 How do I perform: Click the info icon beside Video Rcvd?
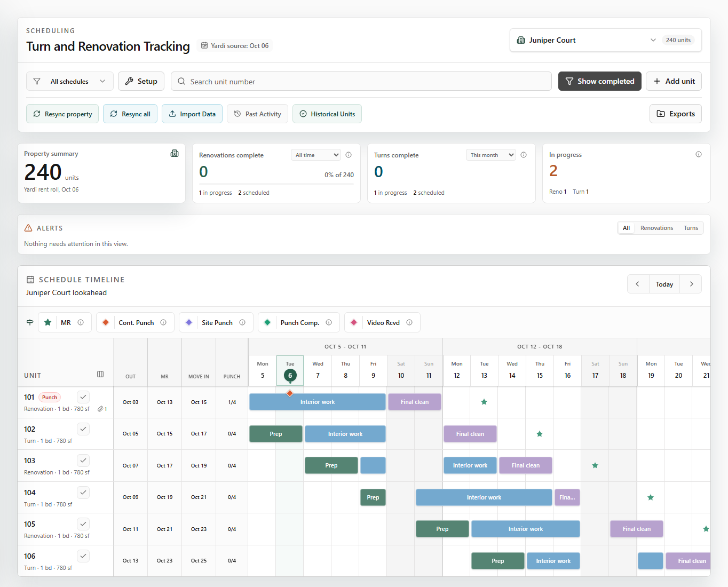(409, 322)
